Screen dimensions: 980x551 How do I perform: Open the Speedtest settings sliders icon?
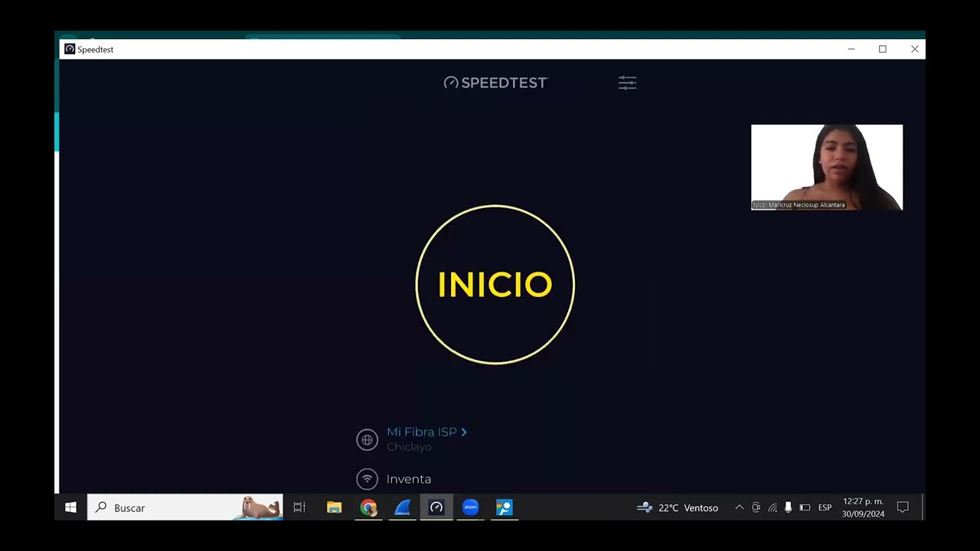[x=627, y=83]
